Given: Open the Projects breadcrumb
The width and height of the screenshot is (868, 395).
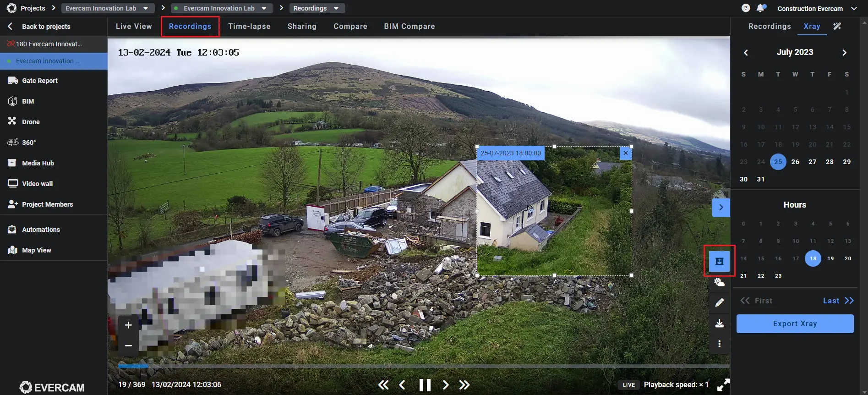Looking at the screenshot, I should coord(33,8).
